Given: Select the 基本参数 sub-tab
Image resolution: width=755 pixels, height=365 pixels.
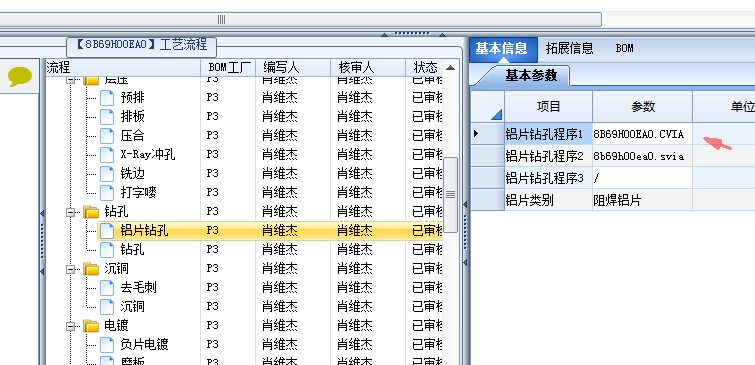Looking at the screenshot, I should pyautogui.click(x=531, y=76).
